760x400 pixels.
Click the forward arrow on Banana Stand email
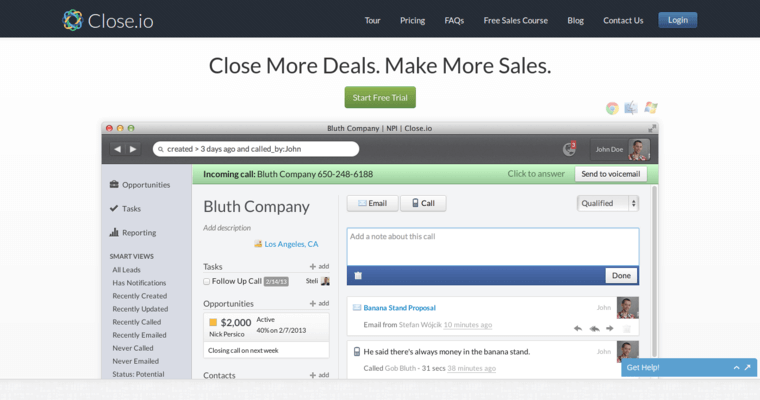(x=609, y=328)
